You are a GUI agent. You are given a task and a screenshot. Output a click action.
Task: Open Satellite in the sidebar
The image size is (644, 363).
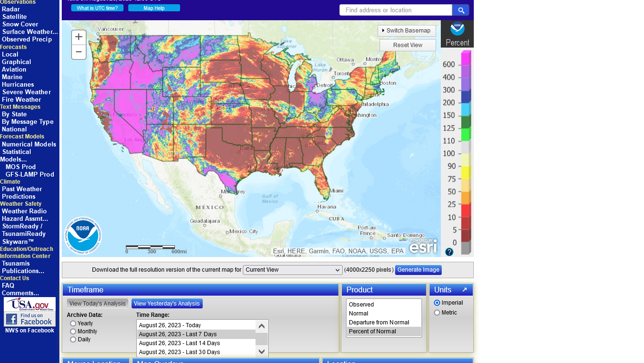click(15, 16)
